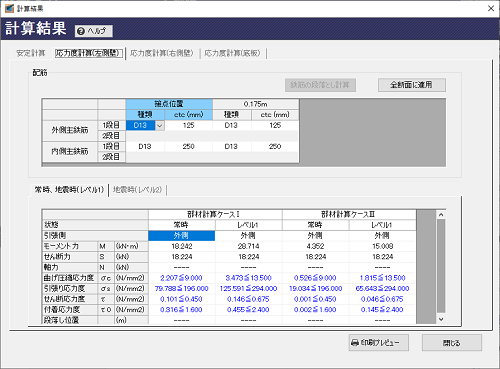The width and height of the screenshot is (500, 369).
Task: Select the highlighted D13 cell in 外側主鉄筋 1段目
Action: pos(141,125)
